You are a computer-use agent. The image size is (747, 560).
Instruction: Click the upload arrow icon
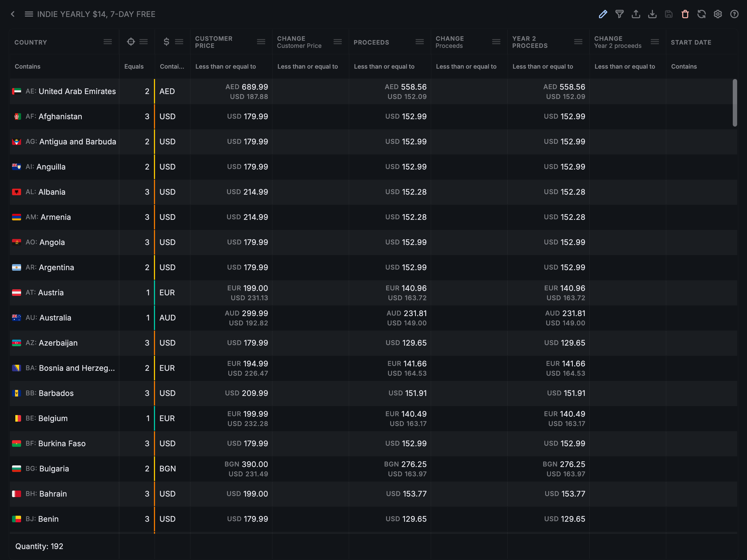coord(636,14)
